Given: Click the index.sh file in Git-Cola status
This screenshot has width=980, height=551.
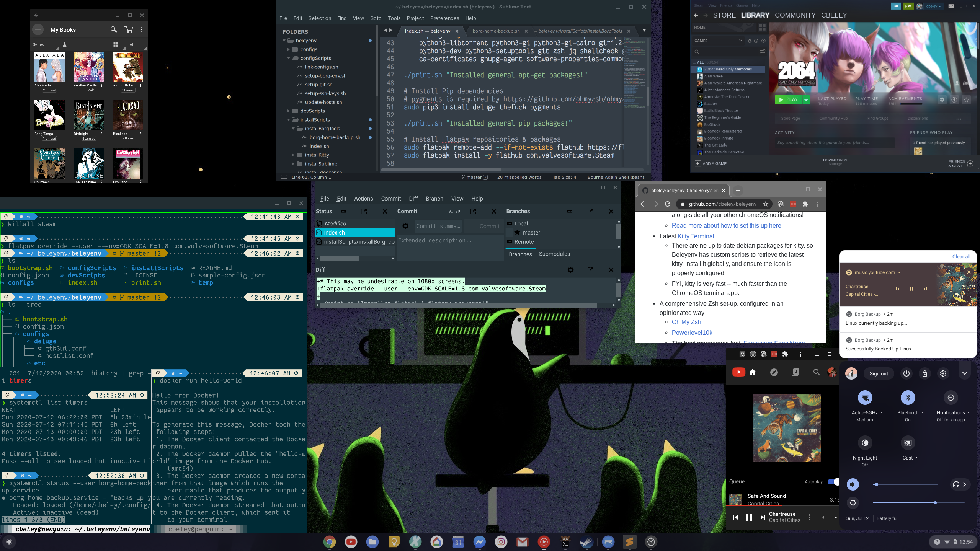Looking at the screenshot, I should click(x=335, y=232).
